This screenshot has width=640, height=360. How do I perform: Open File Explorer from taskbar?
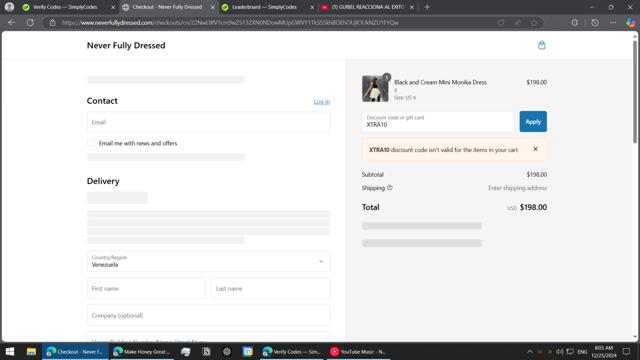[31, 351]
